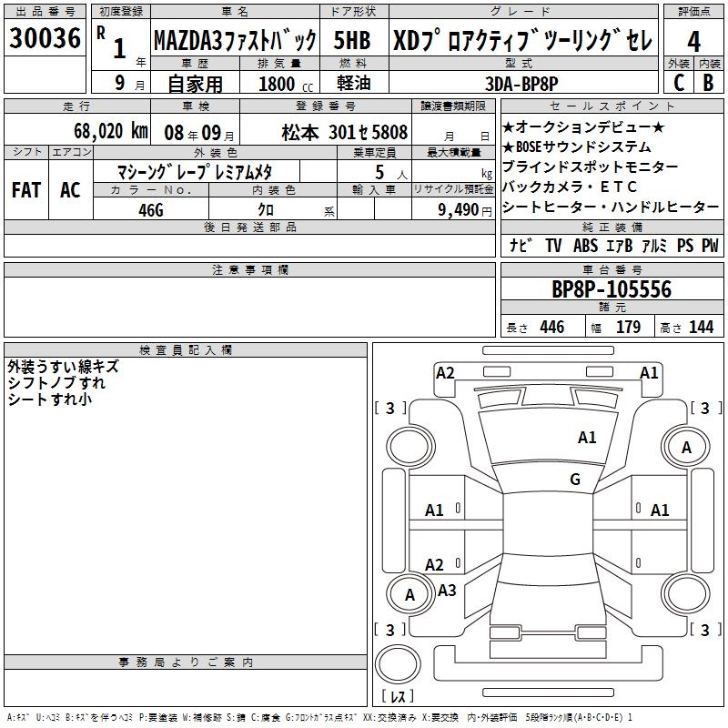The image size is (728, 728).
Task: Click the A1 mark on the hood
Action: tap(587, 438)
